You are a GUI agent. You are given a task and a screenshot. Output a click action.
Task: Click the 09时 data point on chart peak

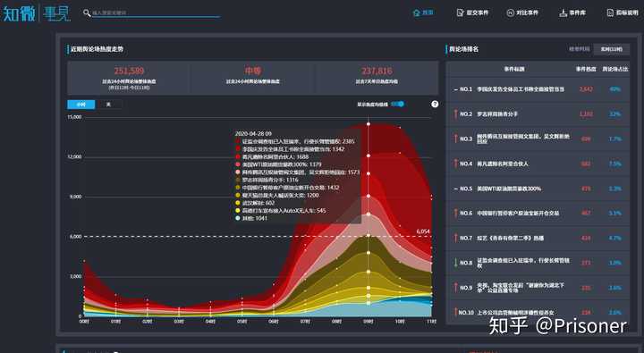(x=369, y=124)
